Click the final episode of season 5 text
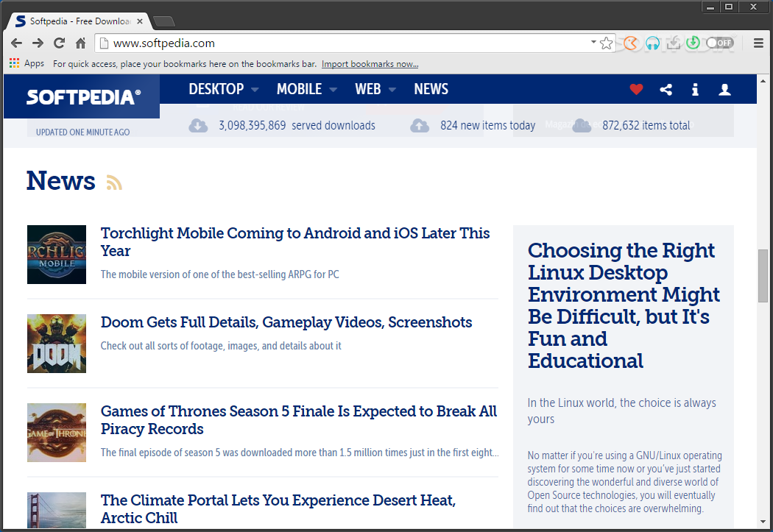 click(x=300, y=453)
